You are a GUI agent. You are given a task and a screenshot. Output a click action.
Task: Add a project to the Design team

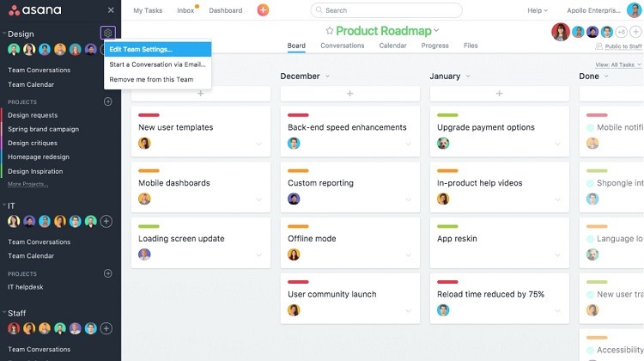pyautogui.click(x=107, y=101)
